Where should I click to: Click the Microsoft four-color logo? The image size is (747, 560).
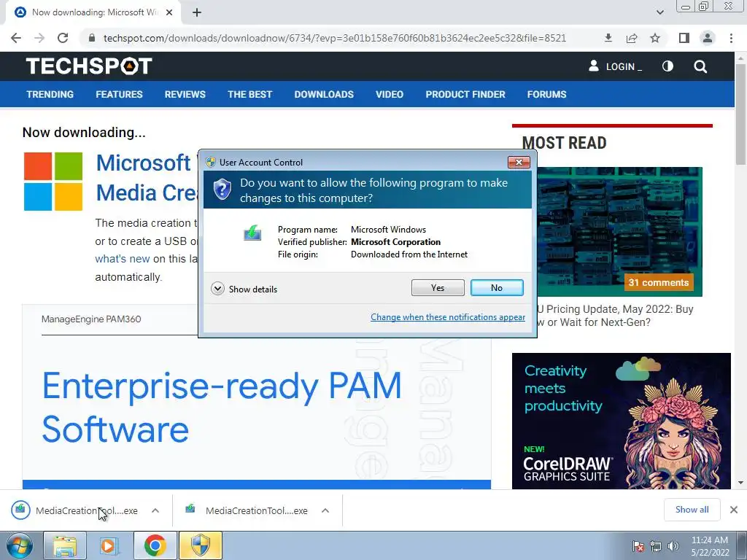(53, 182)
